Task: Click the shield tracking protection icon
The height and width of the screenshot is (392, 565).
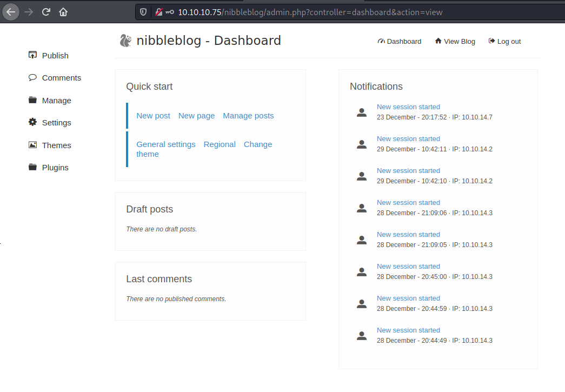Action: click(x=143, y=12)
